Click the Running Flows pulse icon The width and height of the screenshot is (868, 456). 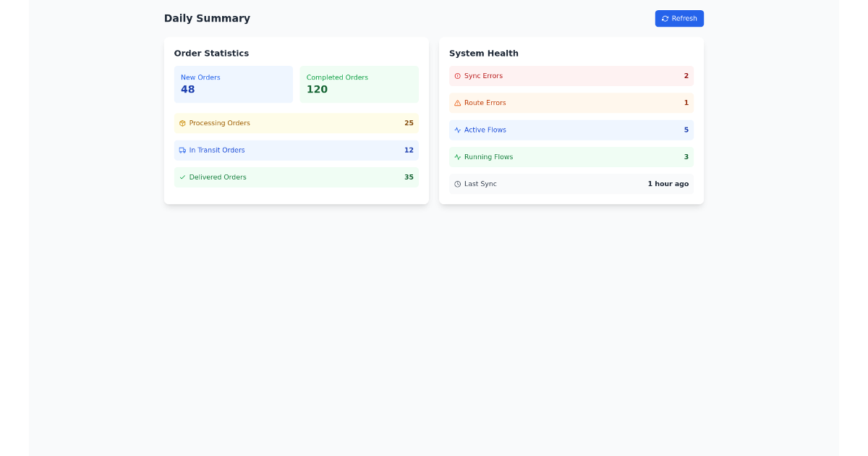point(456,157)
